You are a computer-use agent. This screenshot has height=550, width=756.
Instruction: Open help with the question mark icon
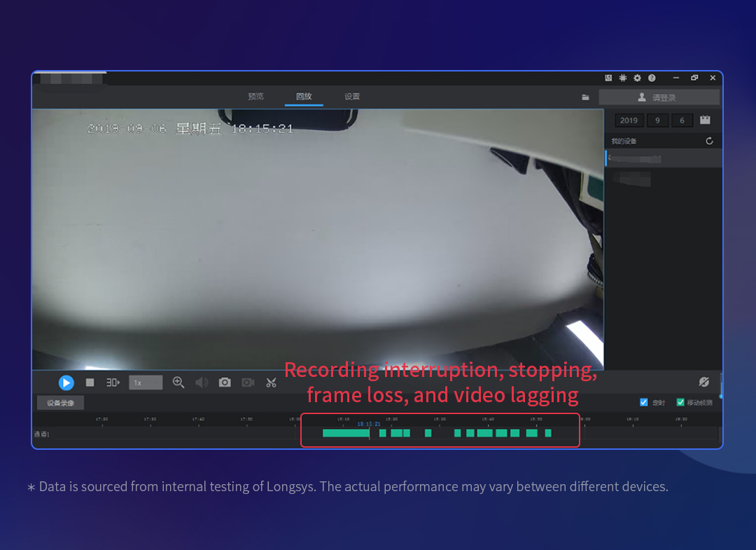(652, 78)
